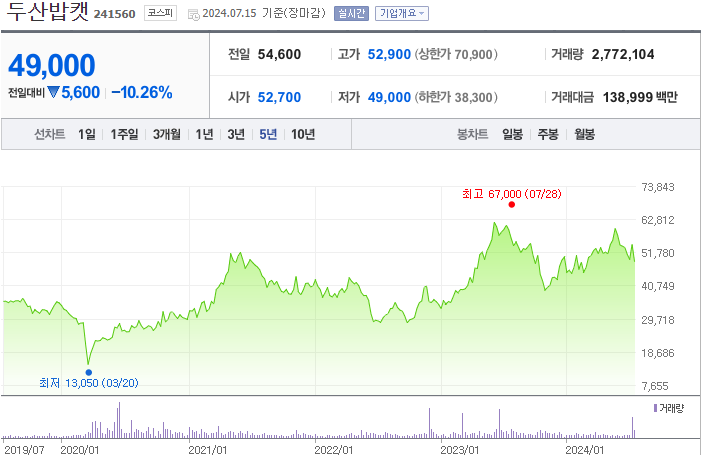Click the 최저 13,050 (03/20) label
Screen dimensions: 701x455
89,383
